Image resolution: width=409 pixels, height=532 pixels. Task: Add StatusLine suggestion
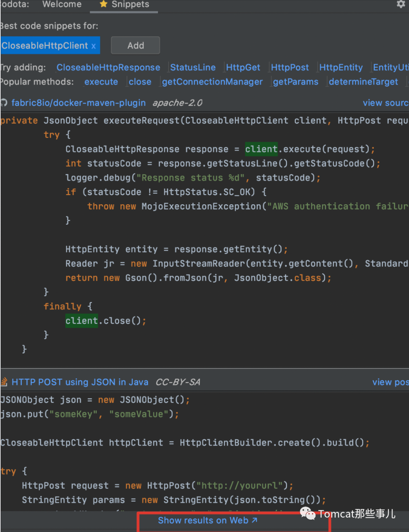[193, 67]
